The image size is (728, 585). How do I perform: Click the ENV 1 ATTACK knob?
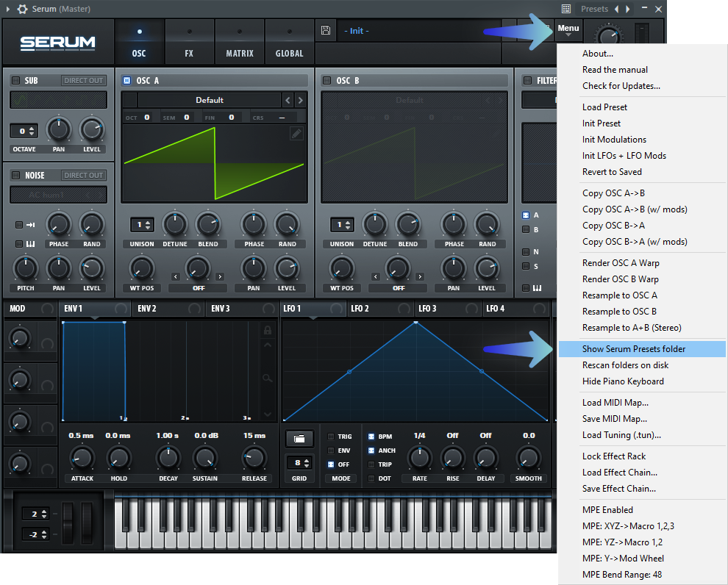[x=82, y=459]
